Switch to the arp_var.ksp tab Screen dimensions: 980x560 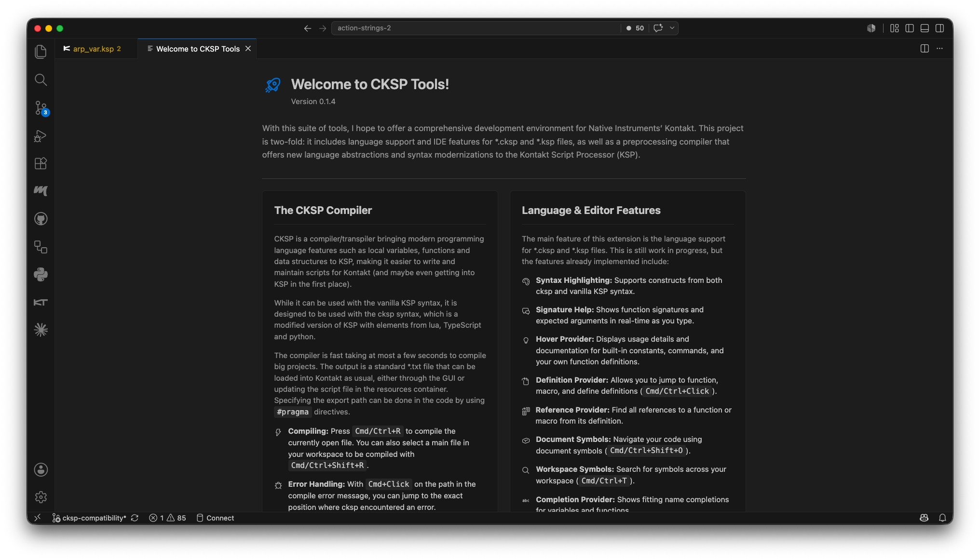coord(96,49)
